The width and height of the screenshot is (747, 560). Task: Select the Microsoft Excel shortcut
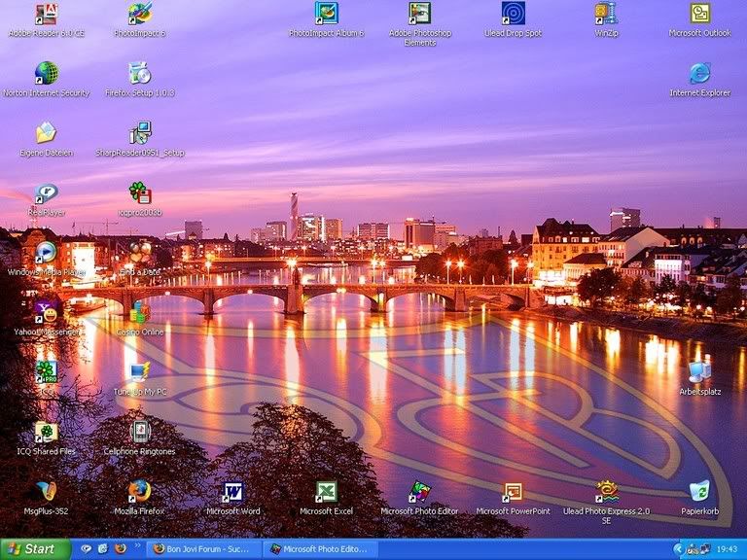pos(326,492)
